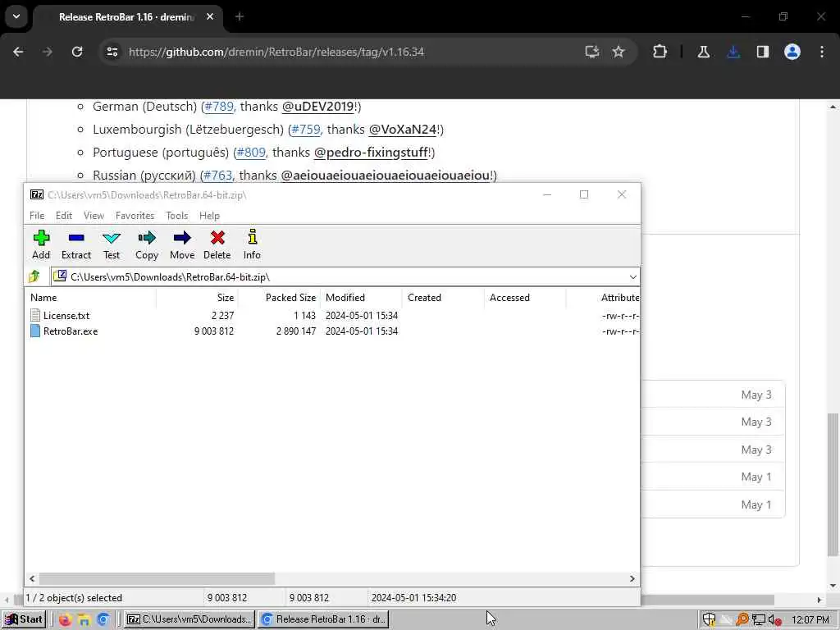Screen dimensions: 840x630
Task: Open the Chrome extensions puzzle icon
Action: [x=660, y=52]
